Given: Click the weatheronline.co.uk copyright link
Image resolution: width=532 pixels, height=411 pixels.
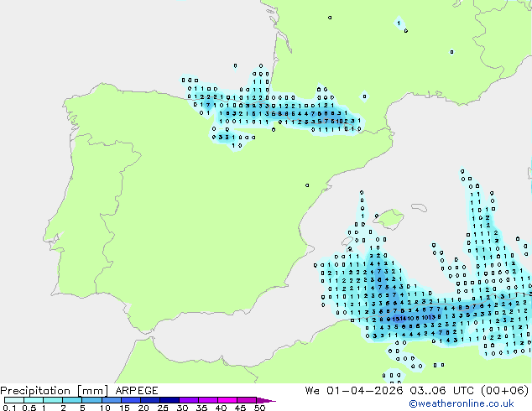Looking at the screenshot, I should (462, 403).
